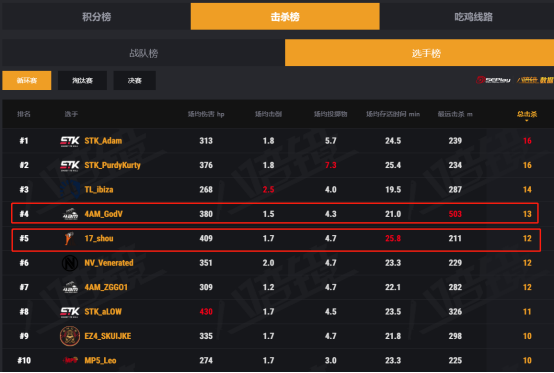Click the 4AM logo beside 4AM_GodV

70,214
